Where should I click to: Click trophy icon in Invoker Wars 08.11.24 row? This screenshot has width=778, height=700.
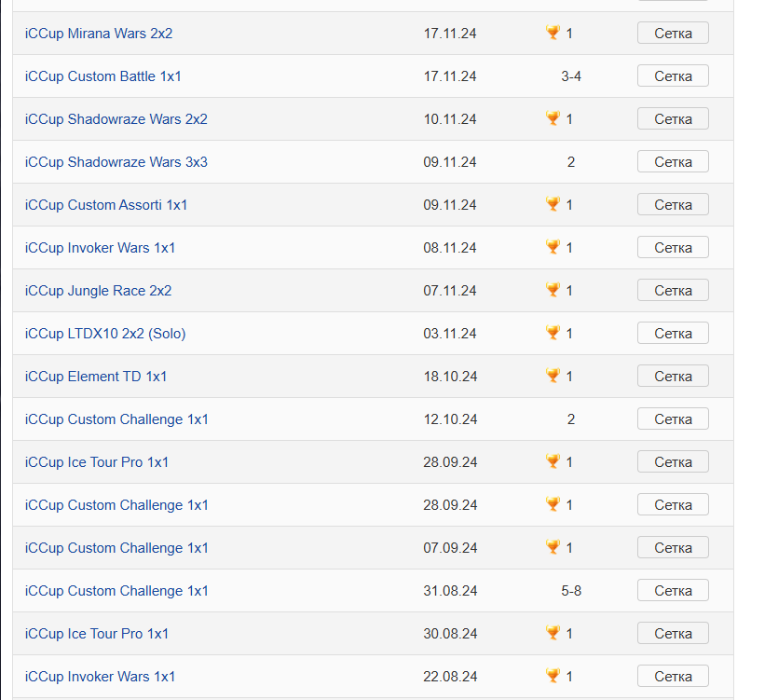pos(553,247)
